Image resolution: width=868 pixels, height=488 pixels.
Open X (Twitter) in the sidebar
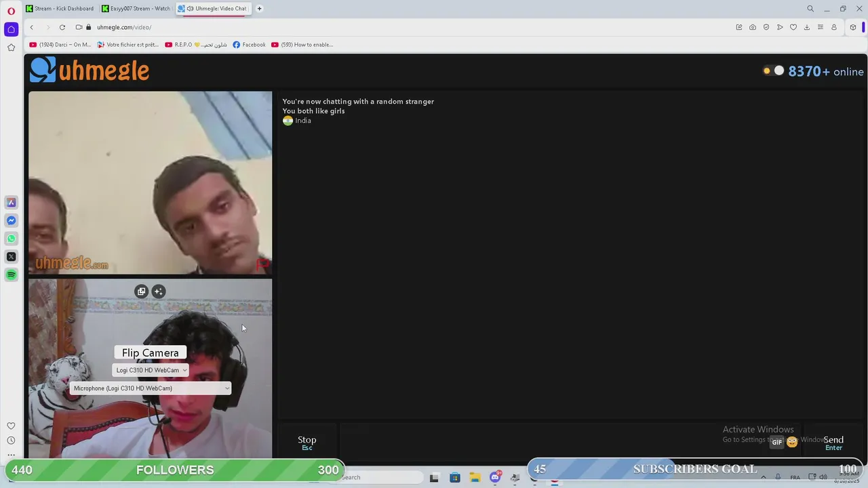pos(11,256)
